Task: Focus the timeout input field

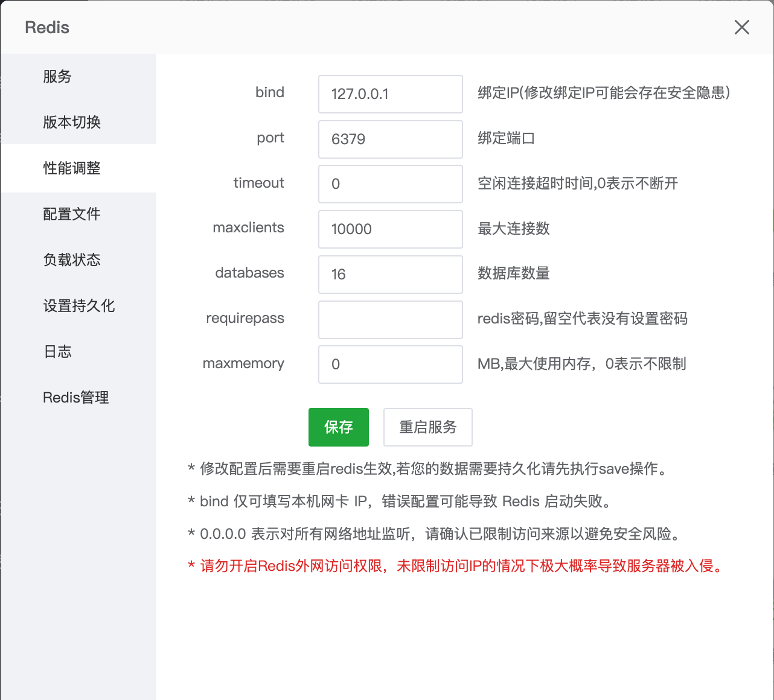Action: (x=391, y=184)
